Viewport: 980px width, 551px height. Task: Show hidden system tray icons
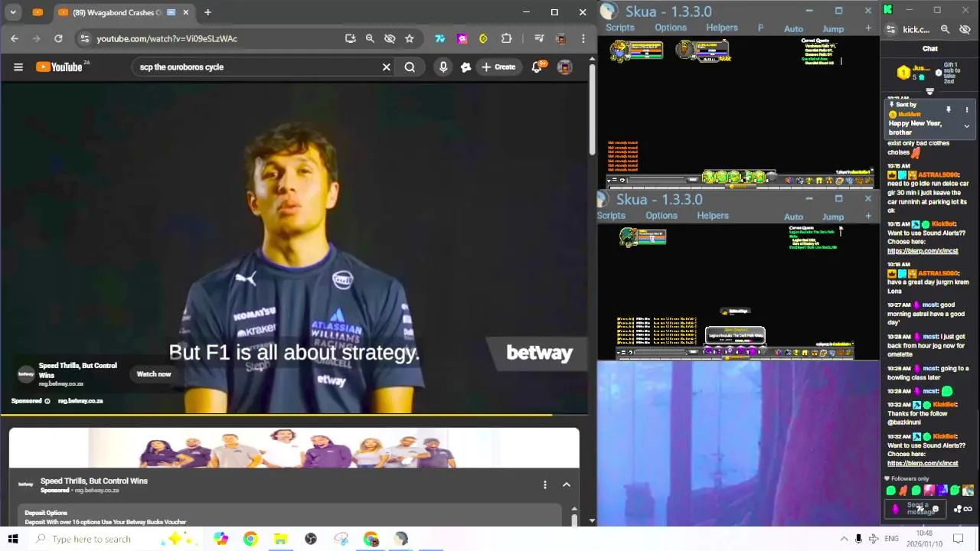tap(844, 539)
